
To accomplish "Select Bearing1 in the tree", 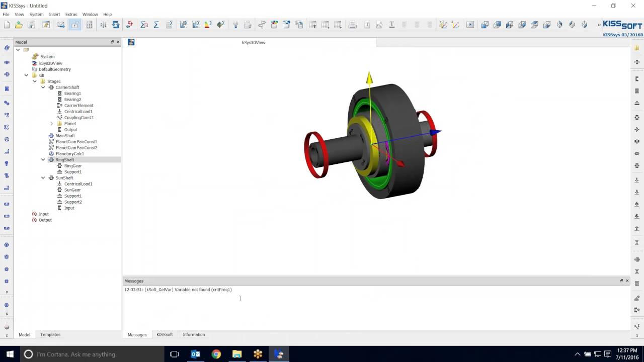I will 72,94.
